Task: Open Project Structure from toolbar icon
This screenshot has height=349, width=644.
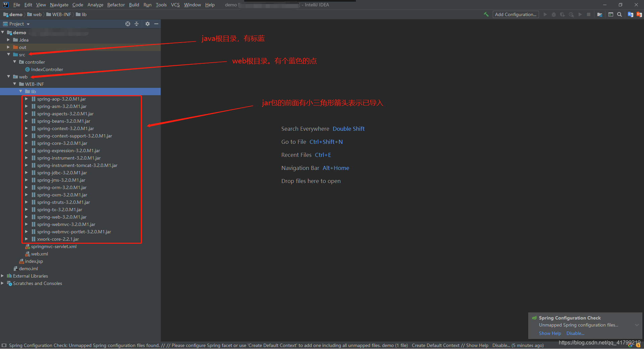Action: click(600, 14)
